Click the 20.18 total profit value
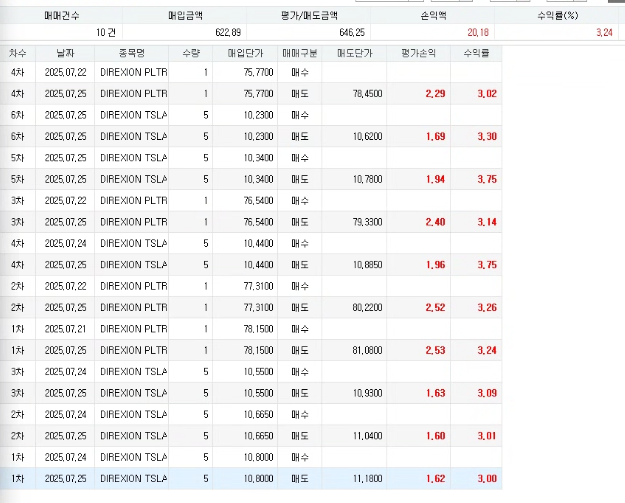 [x=478, y=33]
